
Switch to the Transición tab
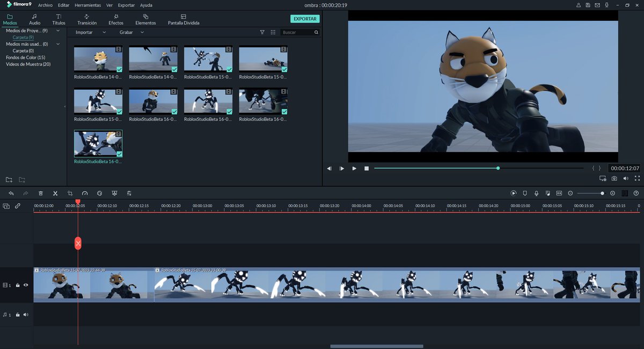point(87,20)
